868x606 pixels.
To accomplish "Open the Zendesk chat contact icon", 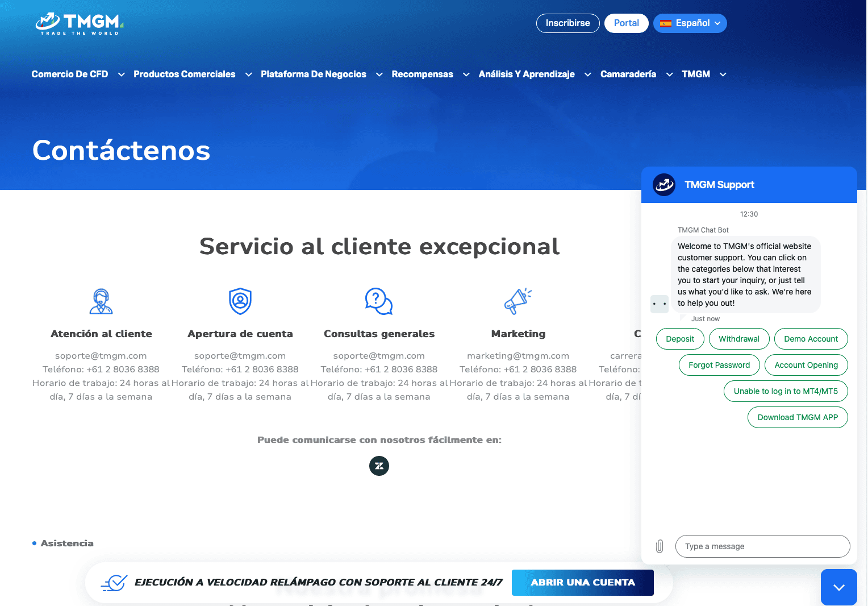I will point(379,466).
